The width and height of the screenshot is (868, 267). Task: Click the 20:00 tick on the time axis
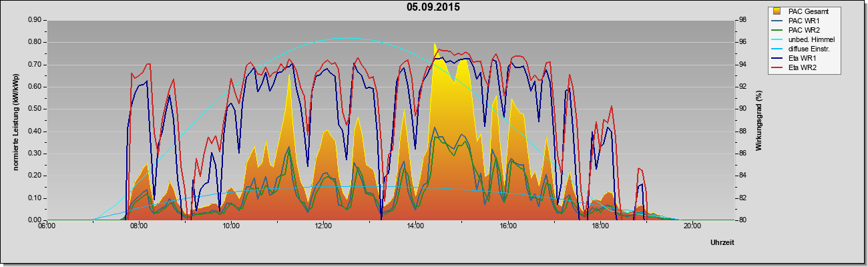point(692,226)
